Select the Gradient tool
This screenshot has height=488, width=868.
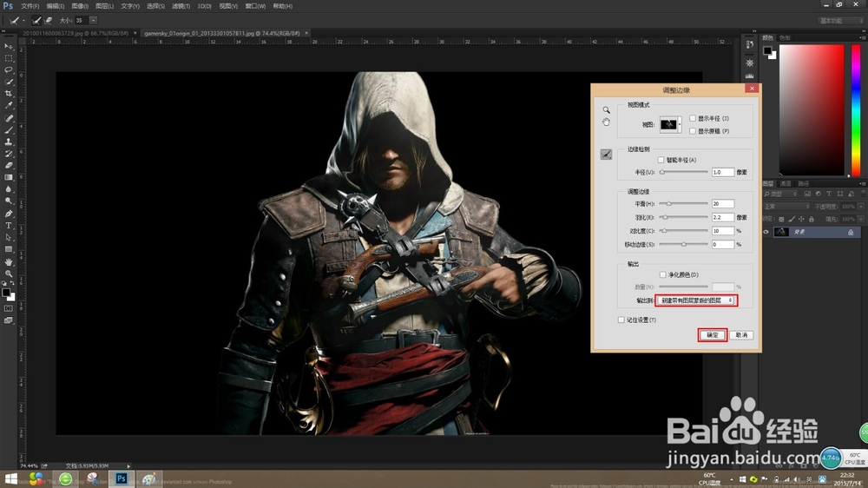pyautogui.click(x=9, y=177)
